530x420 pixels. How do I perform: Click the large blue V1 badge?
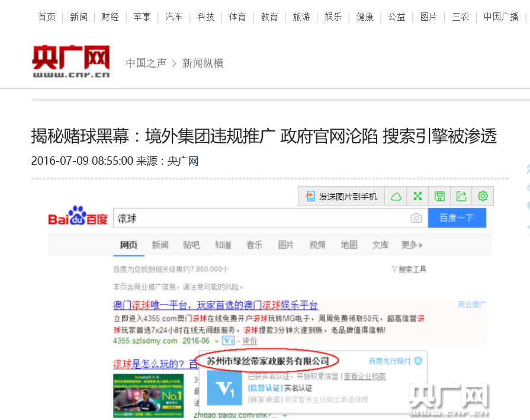(x=224, y=388)
